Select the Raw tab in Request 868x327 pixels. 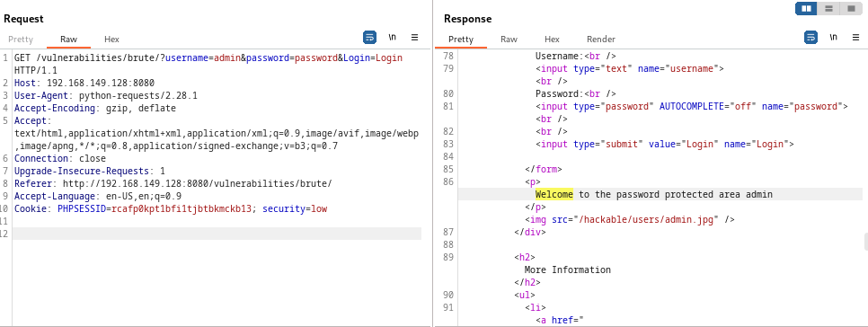[68, 40]
